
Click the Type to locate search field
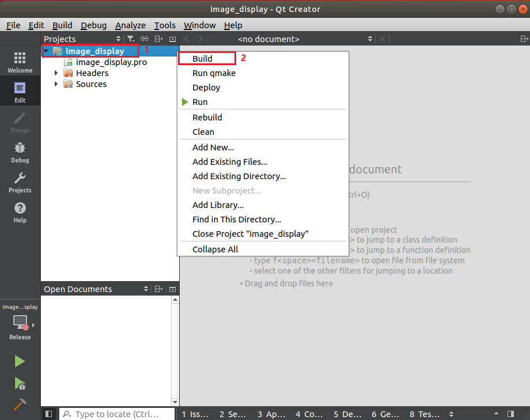click(x=117, y=414)
